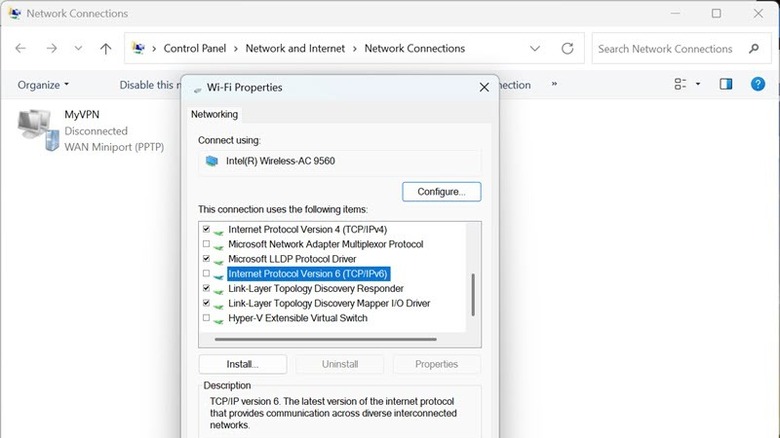Select Internet Protocol Version 4 (TCP/IPv4) item
780x438 pixels.
coord(307,229)
